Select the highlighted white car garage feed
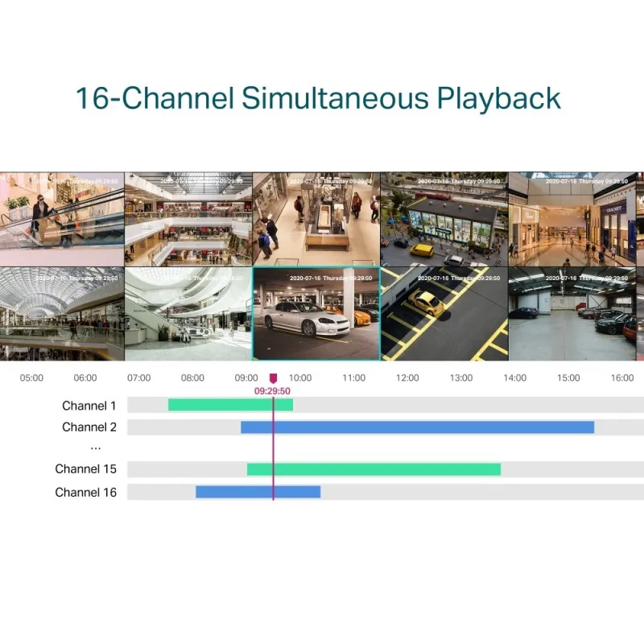 316,314
